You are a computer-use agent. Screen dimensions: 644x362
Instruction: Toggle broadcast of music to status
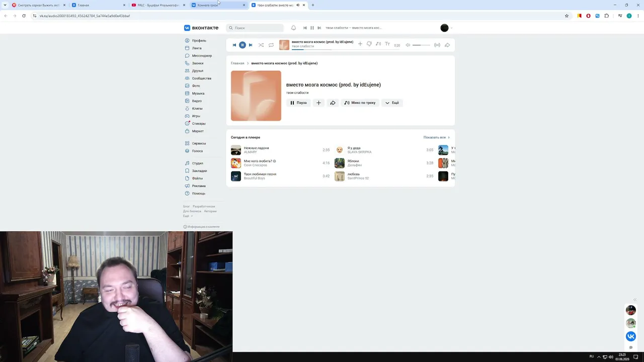437,45
